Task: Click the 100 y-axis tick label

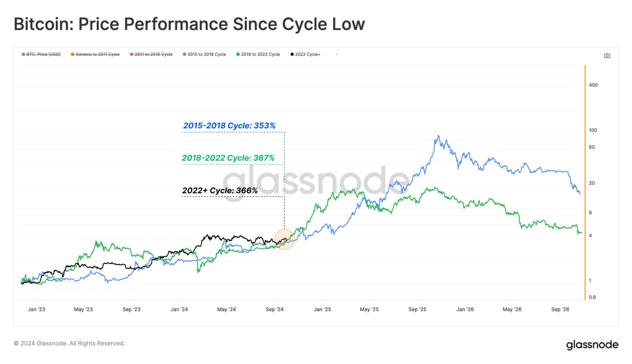Action: coord(593,130)
